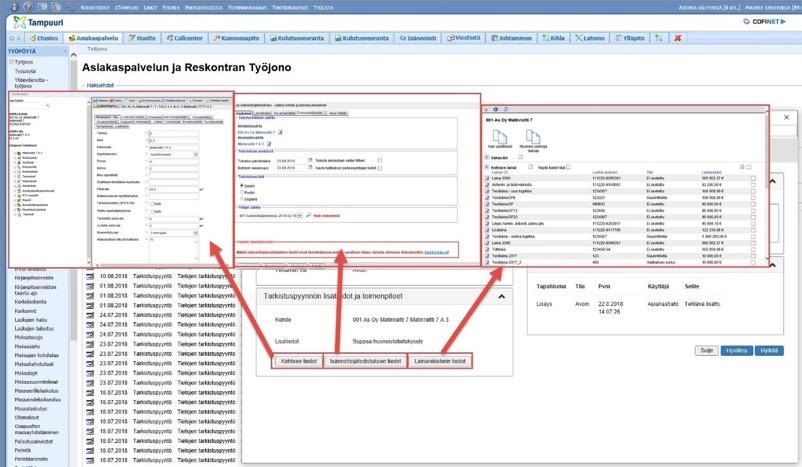
Task: Collapse the Tarkistuspyynnön lisätiedot ja toimenpiteet section
Action: pyautogui.click(x=502, y=297)
